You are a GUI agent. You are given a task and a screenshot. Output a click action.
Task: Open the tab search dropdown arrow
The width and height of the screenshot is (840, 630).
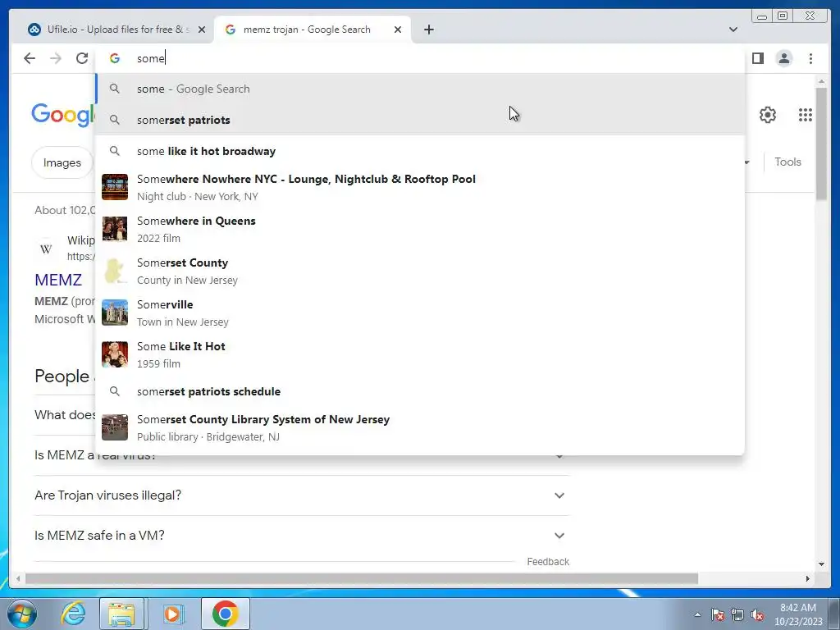click(733, 30)
